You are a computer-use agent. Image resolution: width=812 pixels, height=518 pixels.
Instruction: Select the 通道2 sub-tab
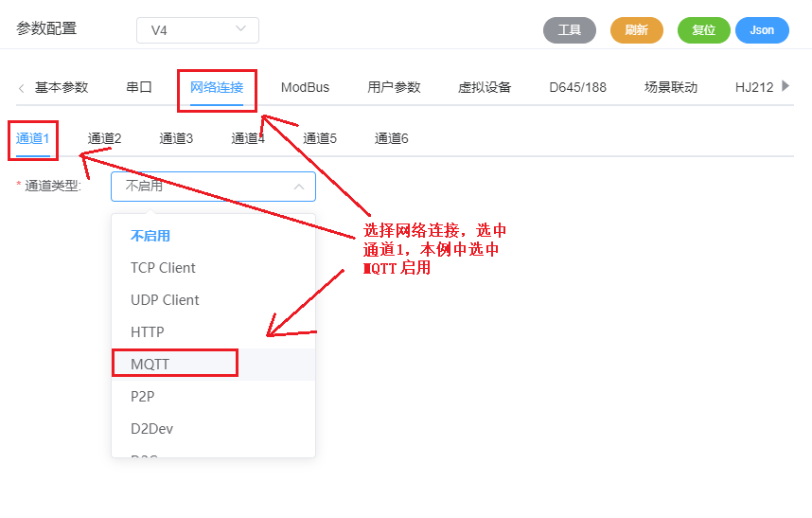point(105,138)
